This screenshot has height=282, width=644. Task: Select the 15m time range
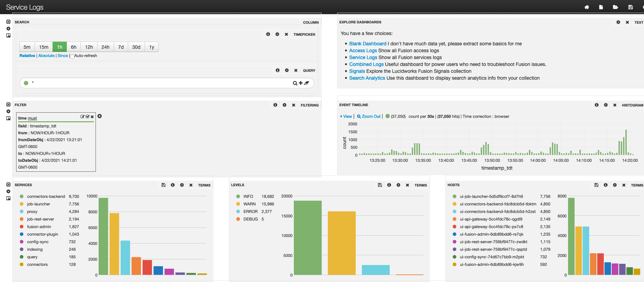pos(44,47)
